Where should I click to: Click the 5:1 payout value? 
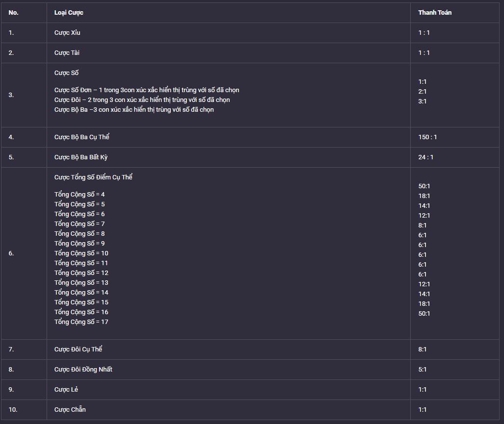(423, 370)
